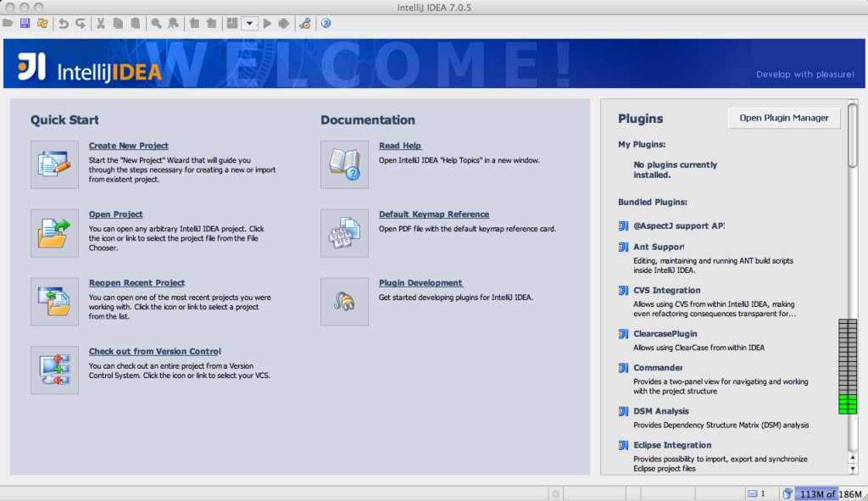The image size is (868, 501).
Task: Click the Reopen Recent Project icon
Action: click(54, 302)
